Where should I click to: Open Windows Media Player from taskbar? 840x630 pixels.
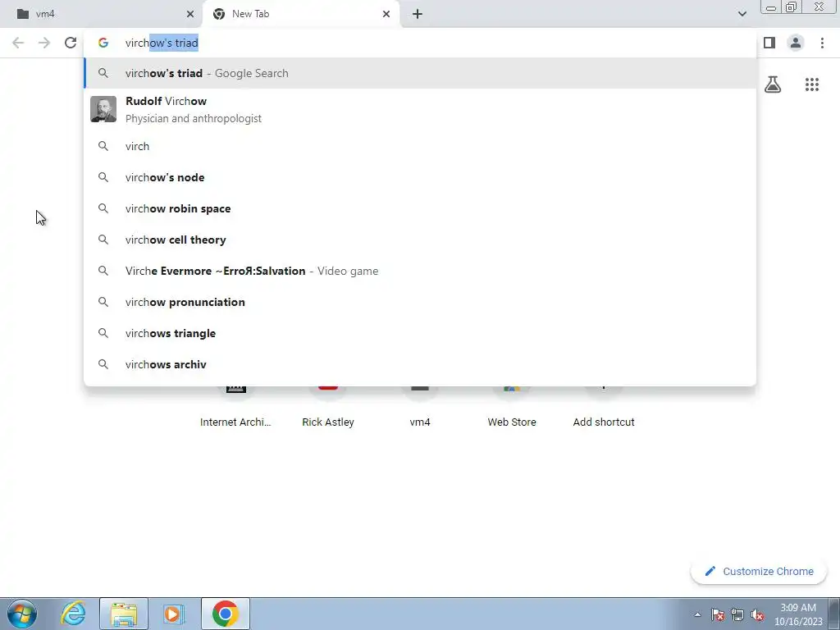click(173, 614)
